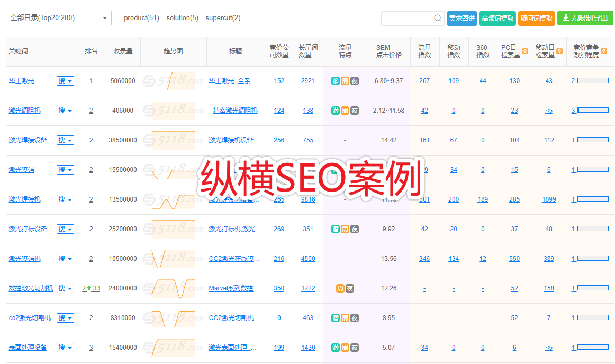
Task: Click the search magnifier icon
Action: point(437,17)
